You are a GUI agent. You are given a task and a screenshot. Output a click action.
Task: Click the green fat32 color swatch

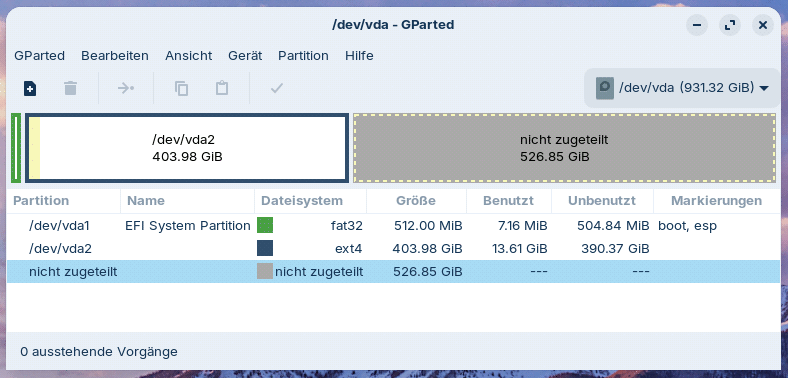pos(265,225)
